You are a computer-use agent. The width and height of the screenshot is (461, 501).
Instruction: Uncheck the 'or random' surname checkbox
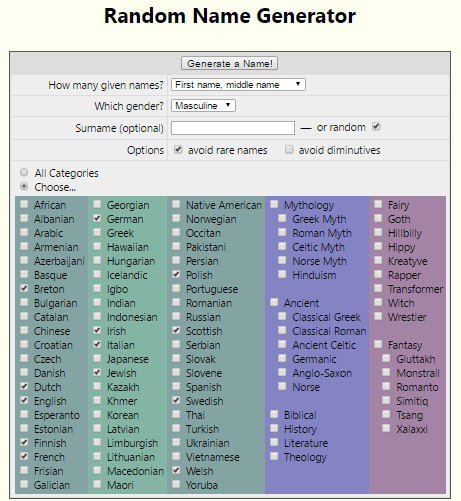(376, 127)
